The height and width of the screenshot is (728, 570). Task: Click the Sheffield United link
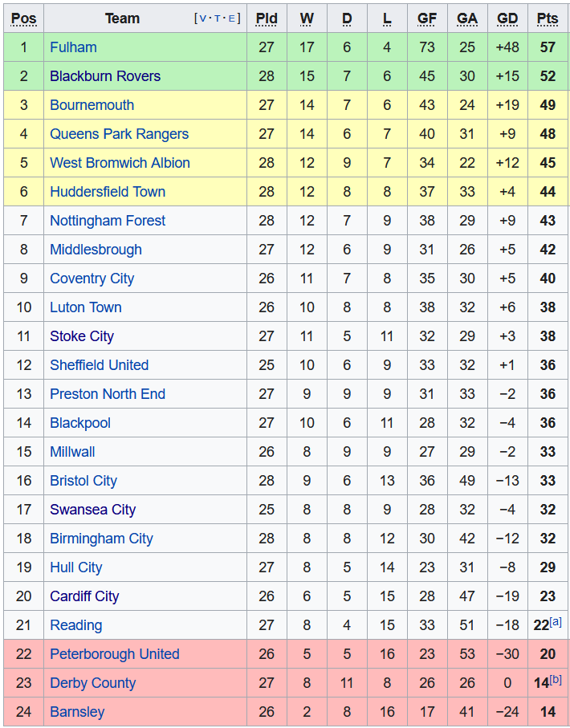pos(99,365)
